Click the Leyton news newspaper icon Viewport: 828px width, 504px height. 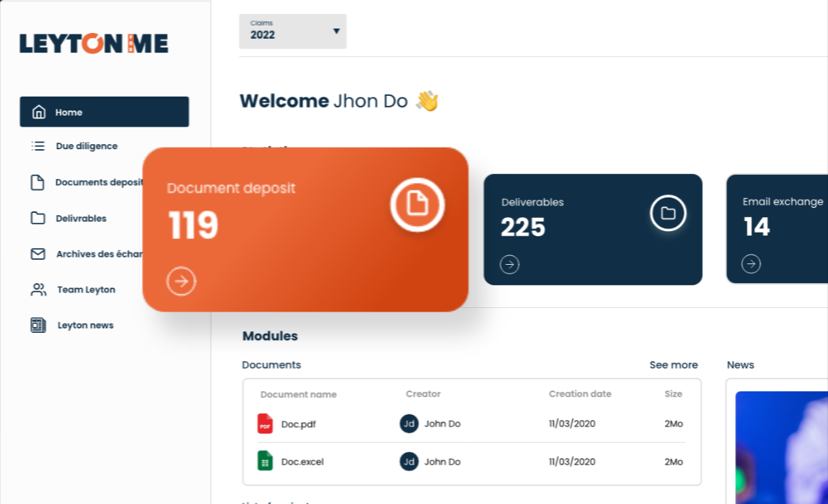pos(38,326)
